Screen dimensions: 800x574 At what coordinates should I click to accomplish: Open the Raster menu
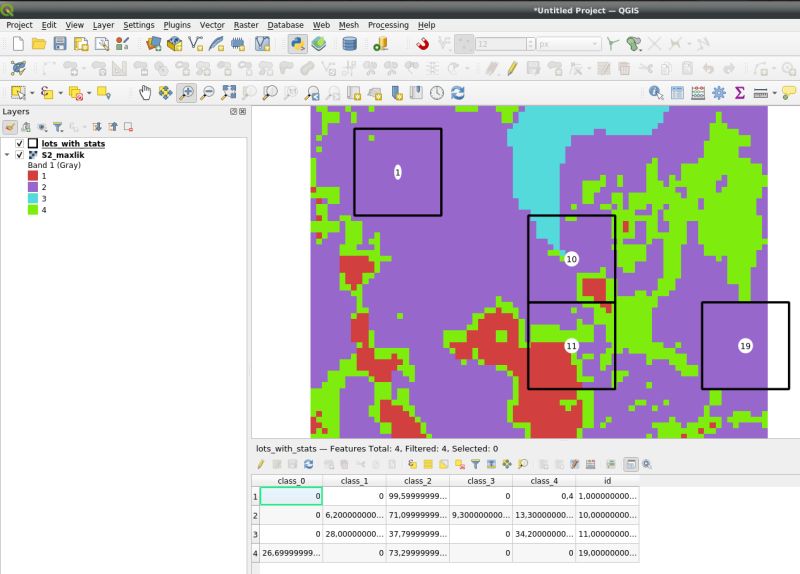(246, 25)
